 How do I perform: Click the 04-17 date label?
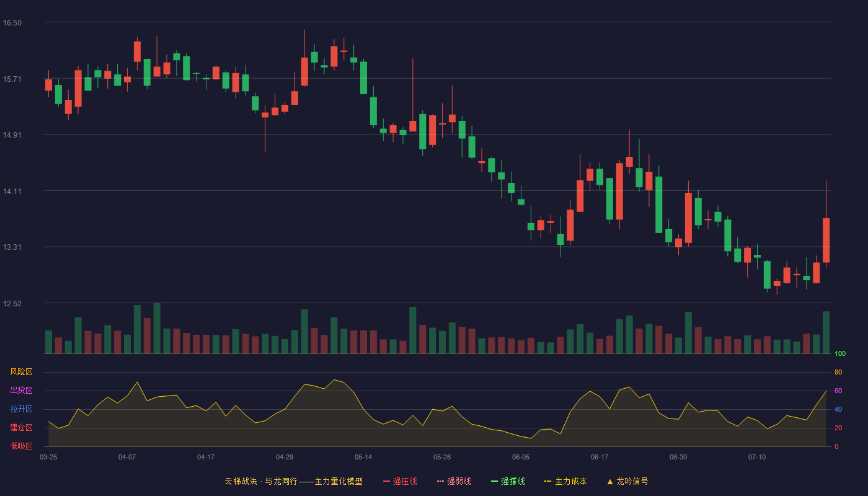[x=206, y=457]
